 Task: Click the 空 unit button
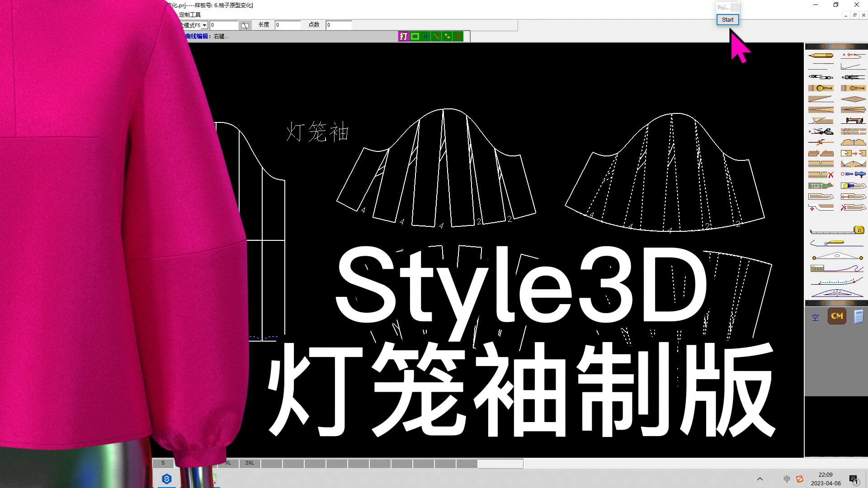point(816,317)
